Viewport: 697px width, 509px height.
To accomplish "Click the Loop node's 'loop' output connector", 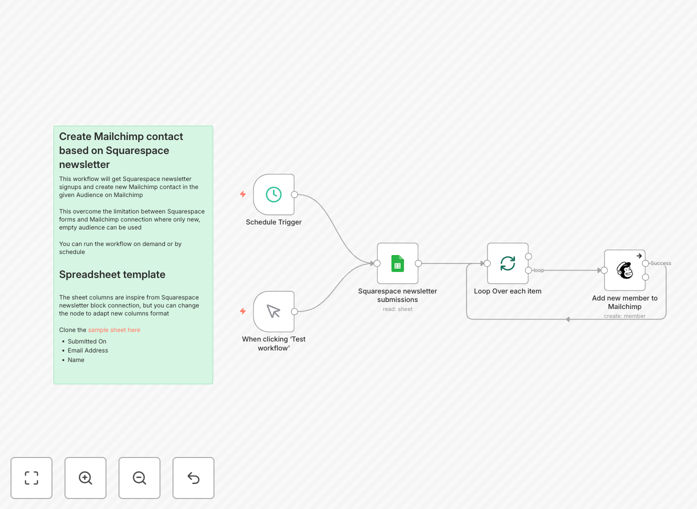I will coord(529,270).
